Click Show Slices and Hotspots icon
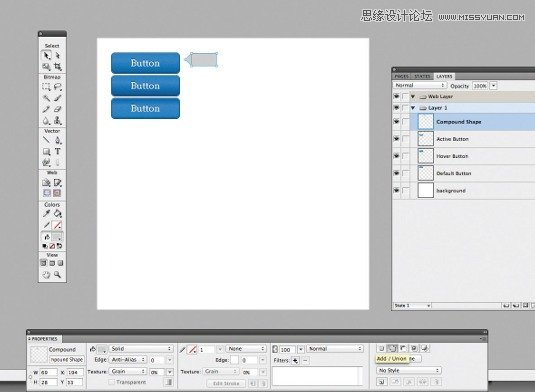 tap(57, 193)
